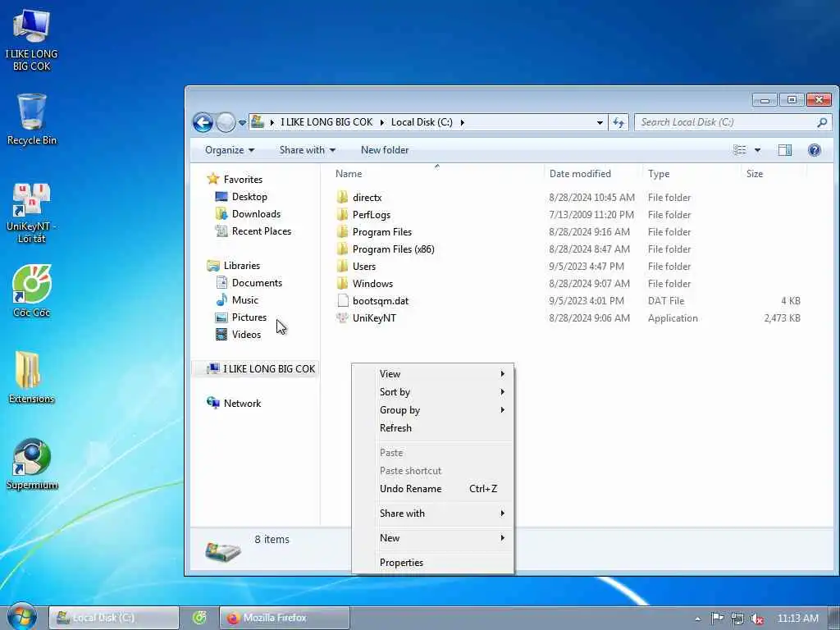
Task: Click the New folder button
Action: click(385, 150)
